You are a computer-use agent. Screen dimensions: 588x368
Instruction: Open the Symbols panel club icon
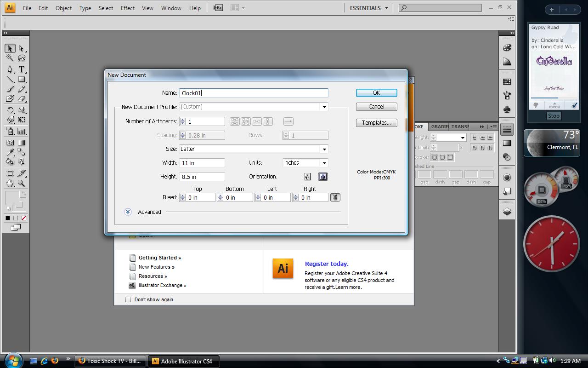coord(507,109)
